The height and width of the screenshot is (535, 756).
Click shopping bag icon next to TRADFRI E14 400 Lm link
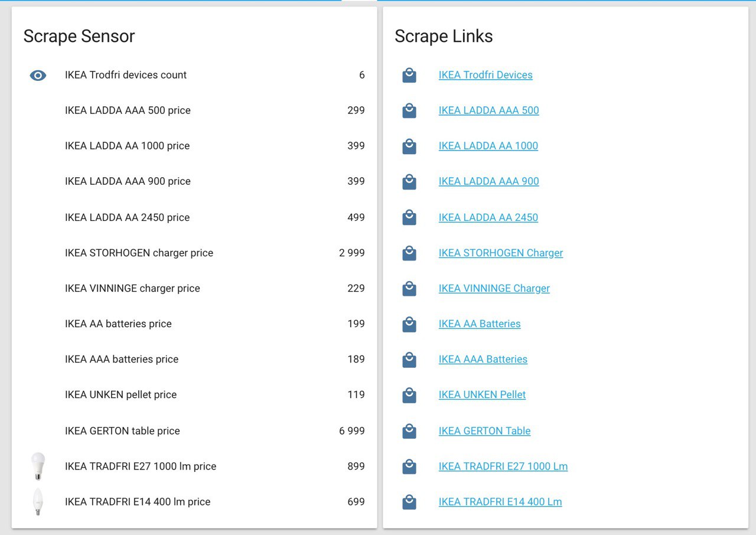tap(409, 502)
